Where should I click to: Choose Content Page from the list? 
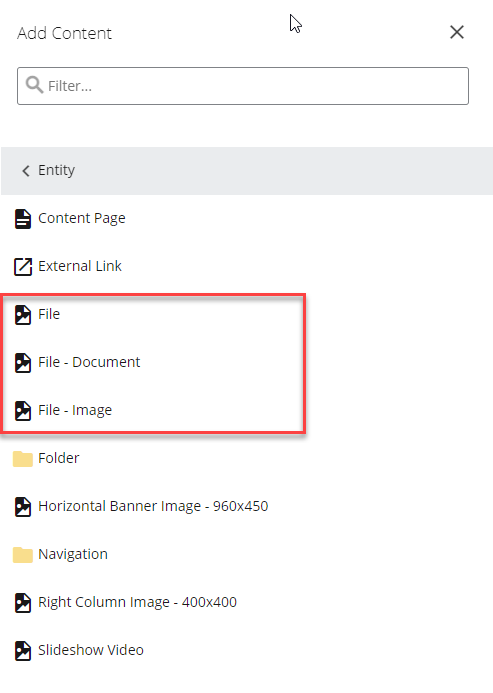[82, 218]
